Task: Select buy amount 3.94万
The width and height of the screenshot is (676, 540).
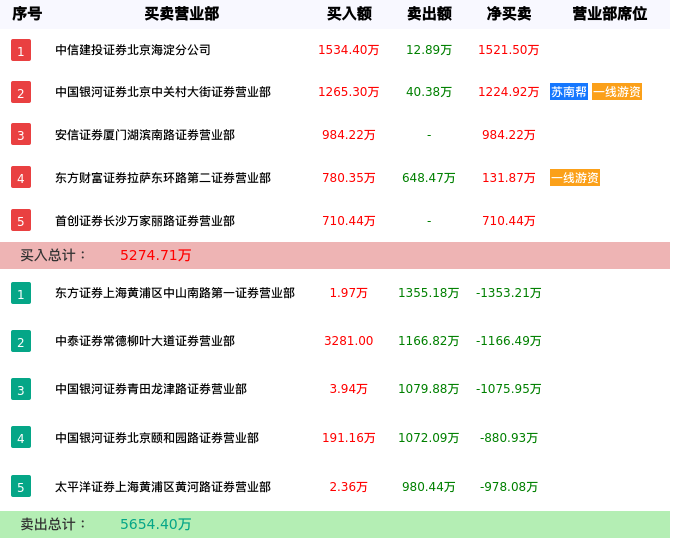Action: [x=349, y=389]
